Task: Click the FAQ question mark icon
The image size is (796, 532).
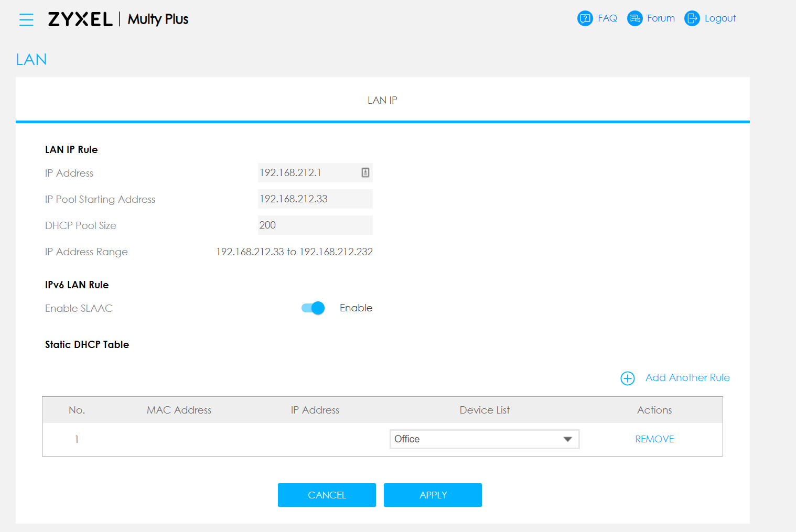Action: coord(585,18)
